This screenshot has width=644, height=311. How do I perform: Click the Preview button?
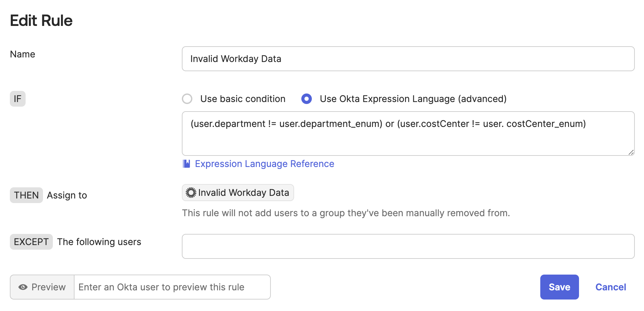click(42, 287)
